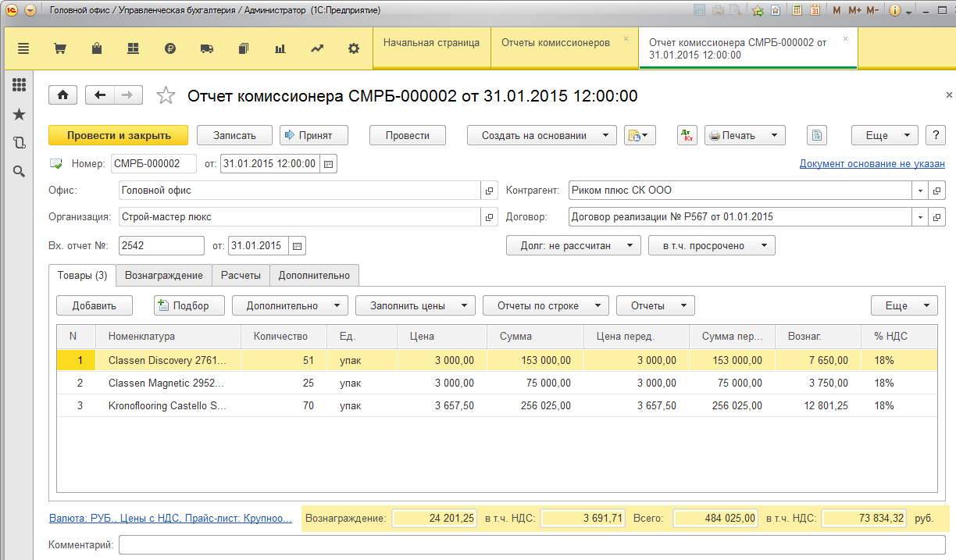Image resolution: width=956 pixels, height=560 pixels.
Task: Select Kronoflooring Castello row in table
Action: 497,406
